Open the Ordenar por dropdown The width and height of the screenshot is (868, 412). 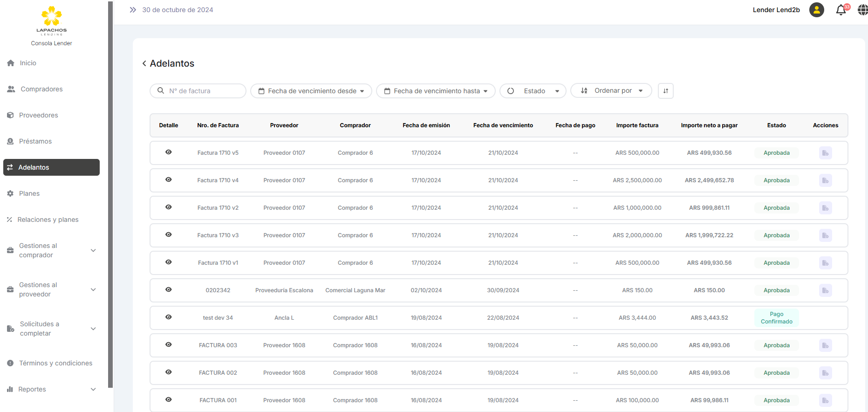[611, 91]
